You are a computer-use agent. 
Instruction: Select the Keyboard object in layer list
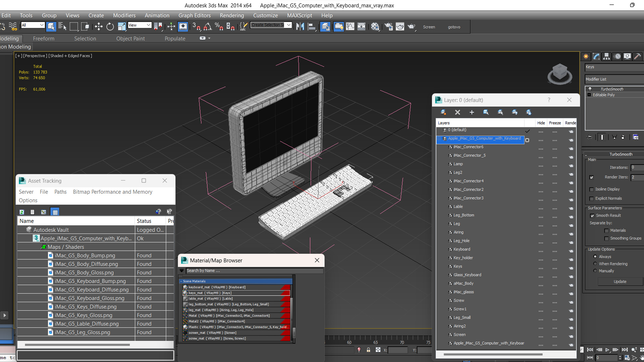point(462,249)
